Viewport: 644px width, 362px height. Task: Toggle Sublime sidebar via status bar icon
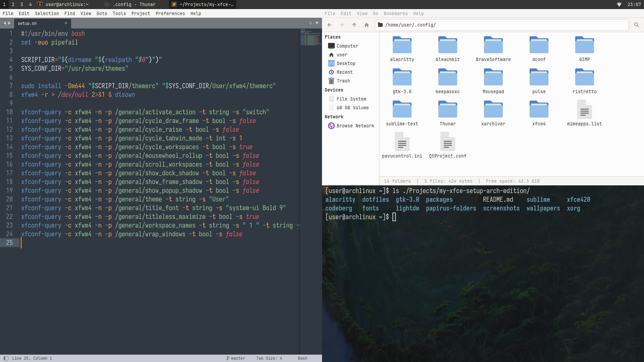6,358
